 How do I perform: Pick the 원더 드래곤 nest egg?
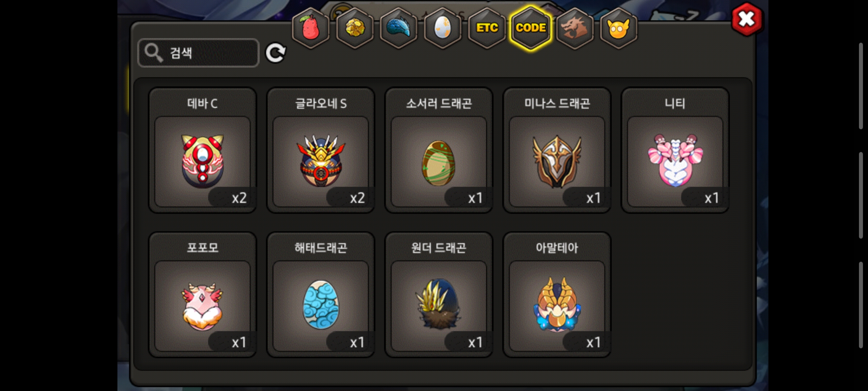(439, 295)
